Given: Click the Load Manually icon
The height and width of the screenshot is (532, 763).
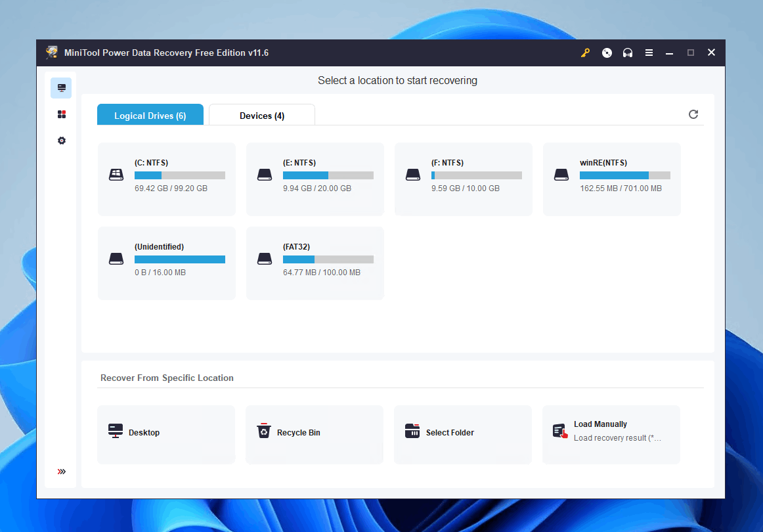Looking at the screenshot, I should pos(560,431).
